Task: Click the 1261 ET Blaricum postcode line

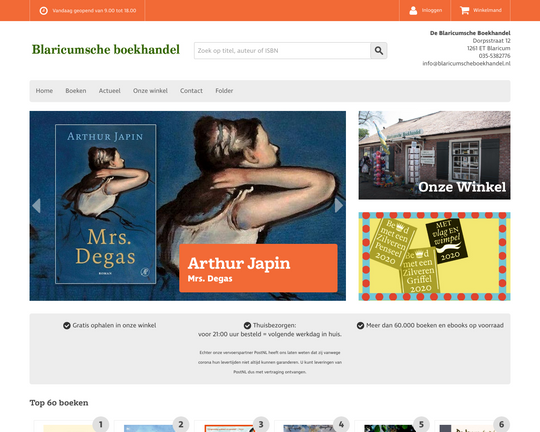Action: [489, 48]
